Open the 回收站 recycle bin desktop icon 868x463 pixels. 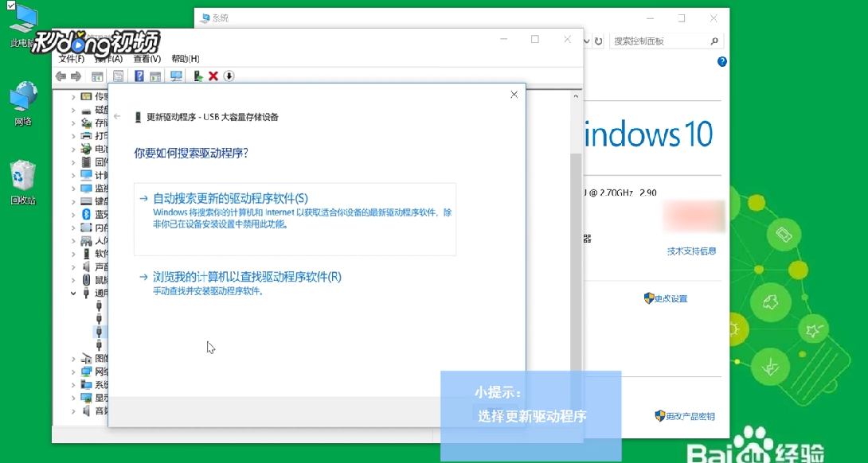pos(23,182)
